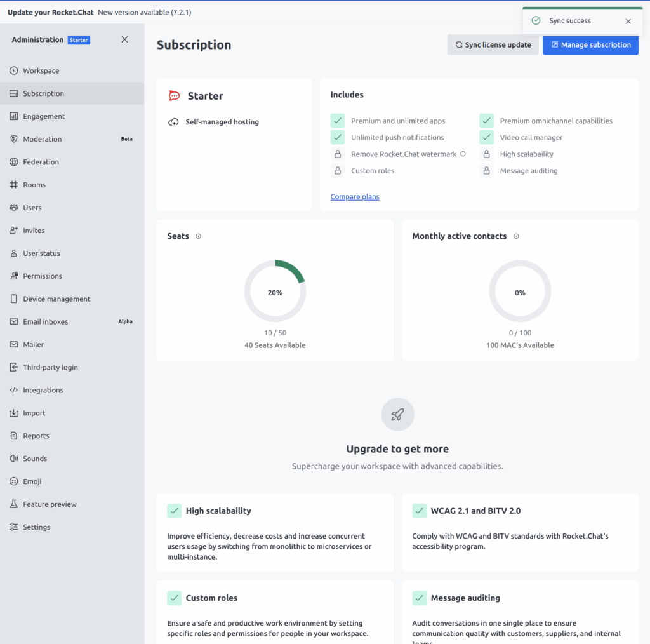Dismiss the Sync success notification
Viewport: 650px width, 644px height.
[628, 21]
